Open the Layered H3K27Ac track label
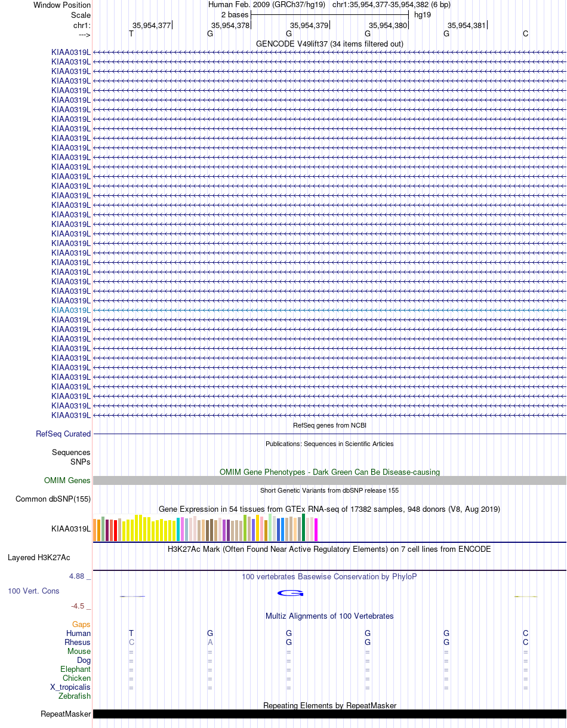Screen dimensions: 567x728 tap(39, 558)
